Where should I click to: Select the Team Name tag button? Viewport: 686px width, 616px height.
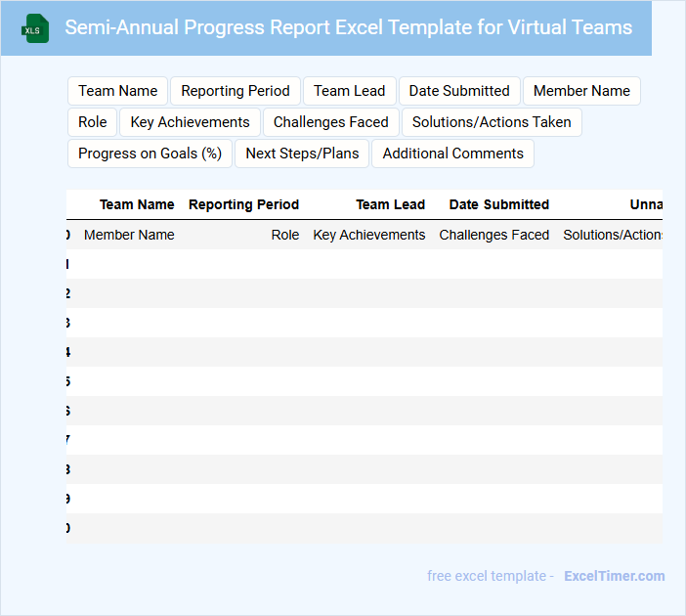coord(117,91)
